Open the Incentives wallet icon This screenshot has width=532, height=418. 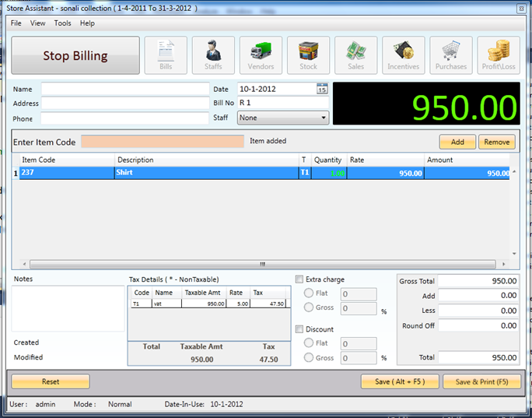[x=404, y=55]
